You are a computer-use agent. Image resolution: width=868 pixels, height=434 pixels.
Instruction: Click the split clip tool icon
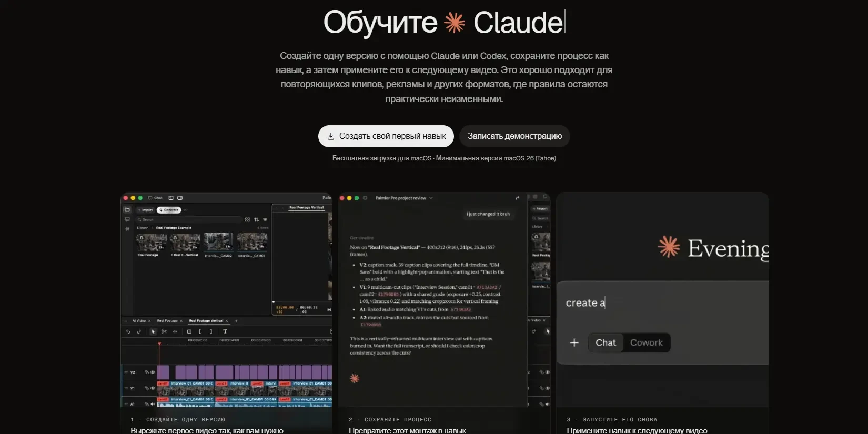pos(189,332)
